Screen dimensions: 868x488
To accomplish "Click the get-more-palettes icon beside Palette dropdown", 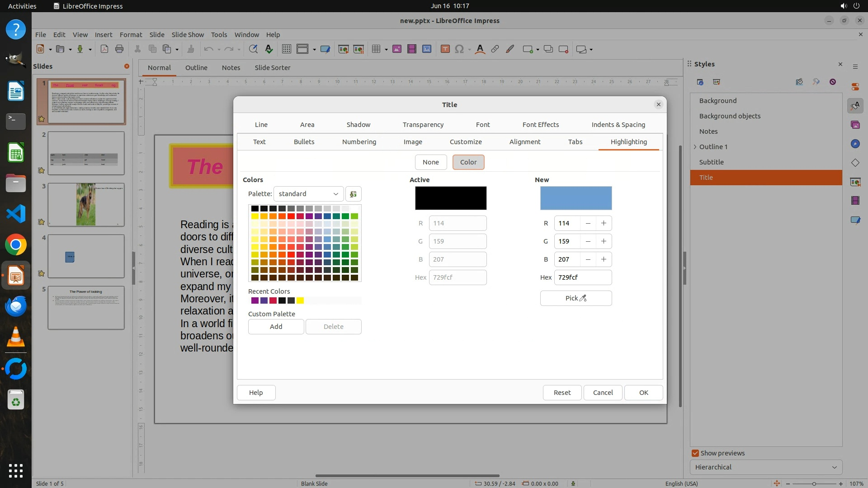I will pos(353,194).
